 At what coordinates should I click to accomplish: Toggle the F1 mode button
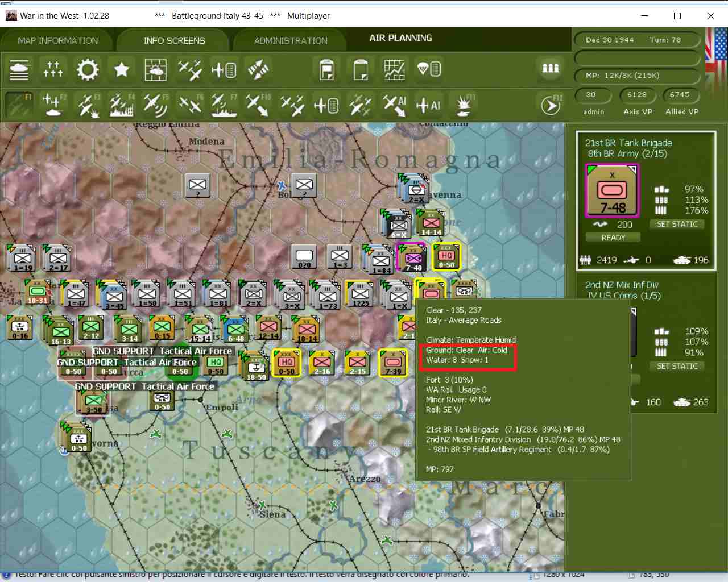tap(19, 105)
